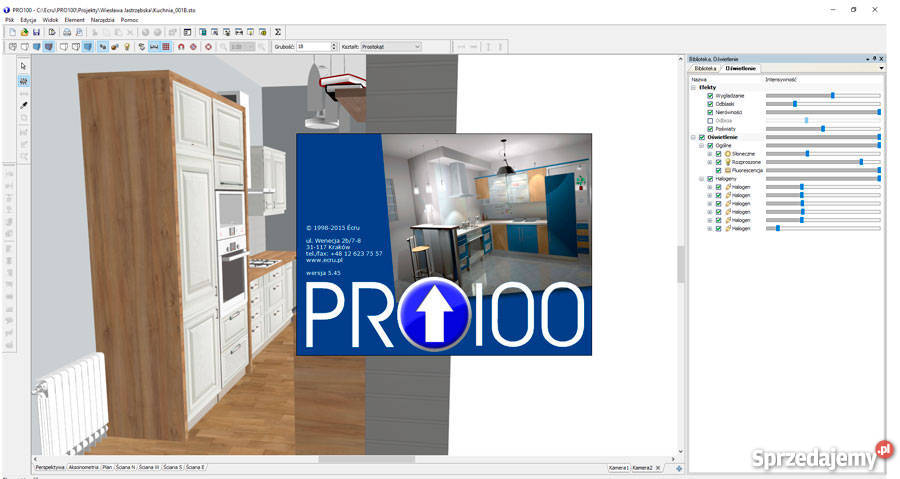Click the Grubość thickness input field
This screenshot has height=479, width=900.
click(313, 46)
